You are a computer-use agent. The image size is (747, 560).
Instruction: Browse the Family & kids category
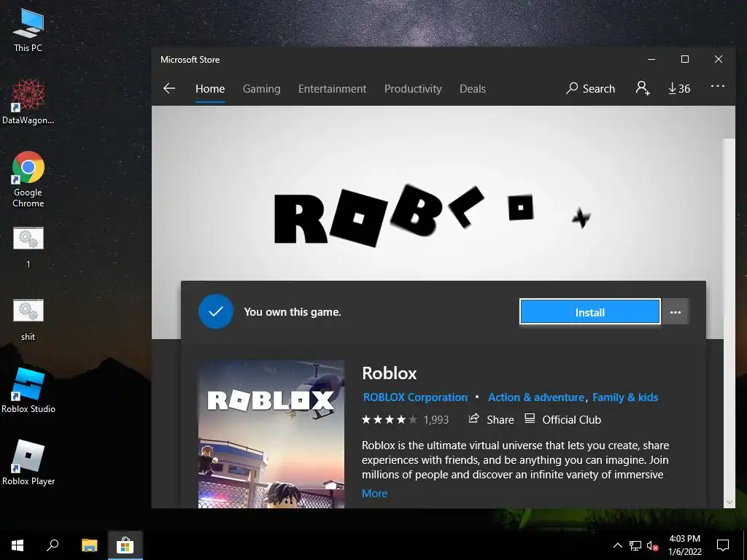(625, 397)
